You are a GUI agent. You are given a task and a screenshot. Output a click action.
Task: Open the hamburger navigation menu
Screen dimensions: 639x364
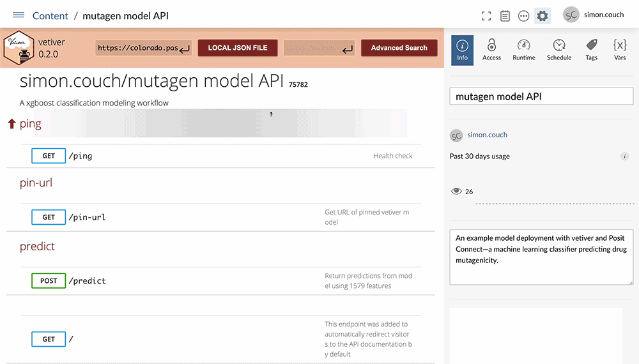(x=19, y=15)
